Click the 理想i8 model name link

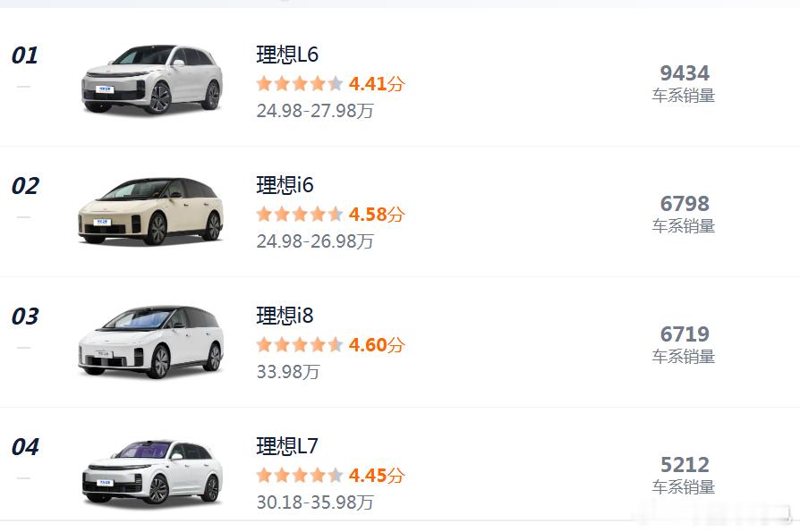click(x=285, y=316)
